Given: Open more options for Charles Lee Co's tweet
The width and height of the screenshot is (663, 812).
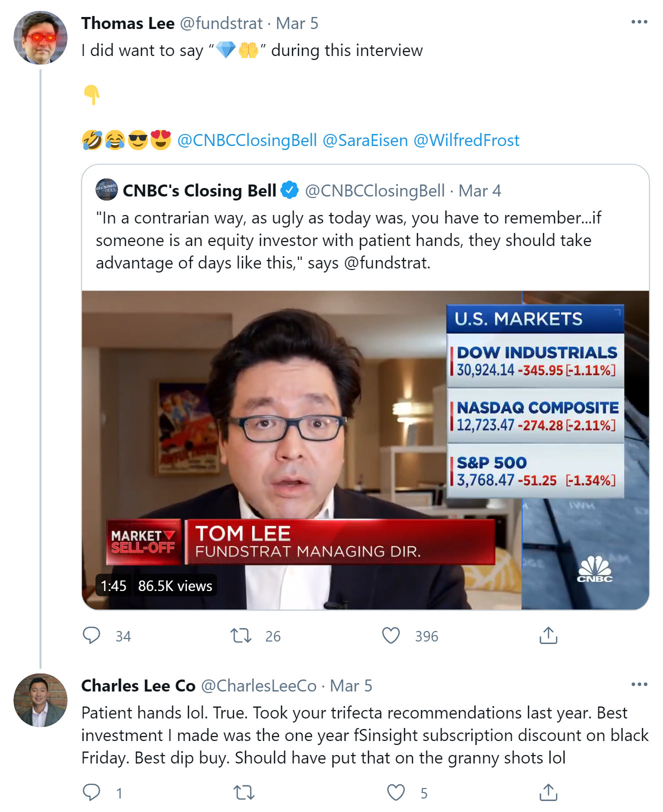Looking at the screenshot, I should (x=639, y=684).
